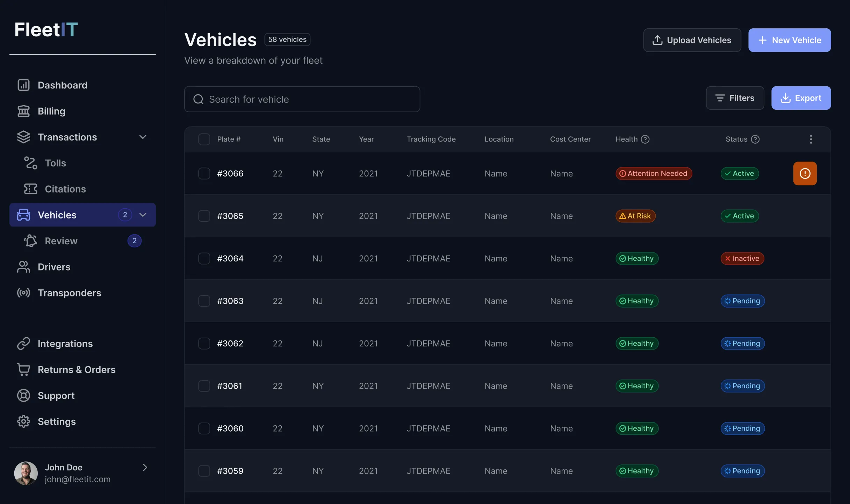
Task: Click the Citations ticket icon
Action: coord(31,189)
